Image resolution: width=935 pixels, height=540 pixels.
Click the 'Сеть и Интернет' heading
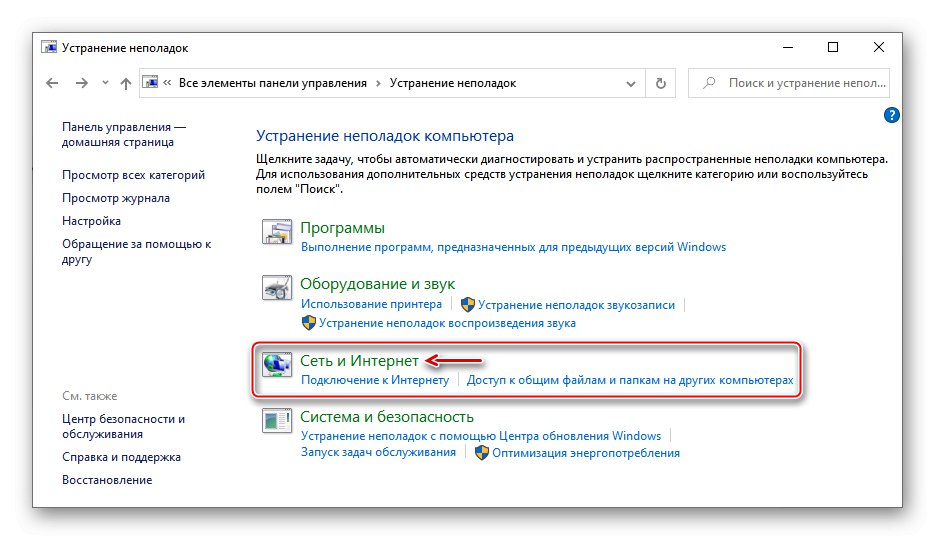(359, 361)
